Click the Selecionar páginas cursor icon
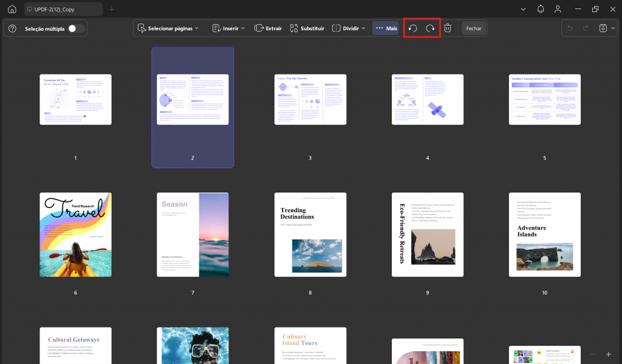Image resolution: width=622 pixels, height=364 pixels. pos(142,28)
